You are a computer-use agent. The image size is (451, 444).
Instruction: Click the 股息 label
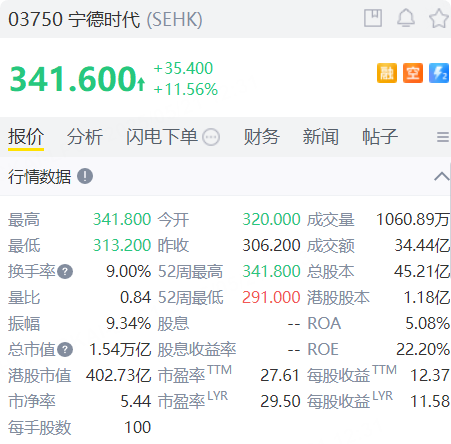click(173, 324)
